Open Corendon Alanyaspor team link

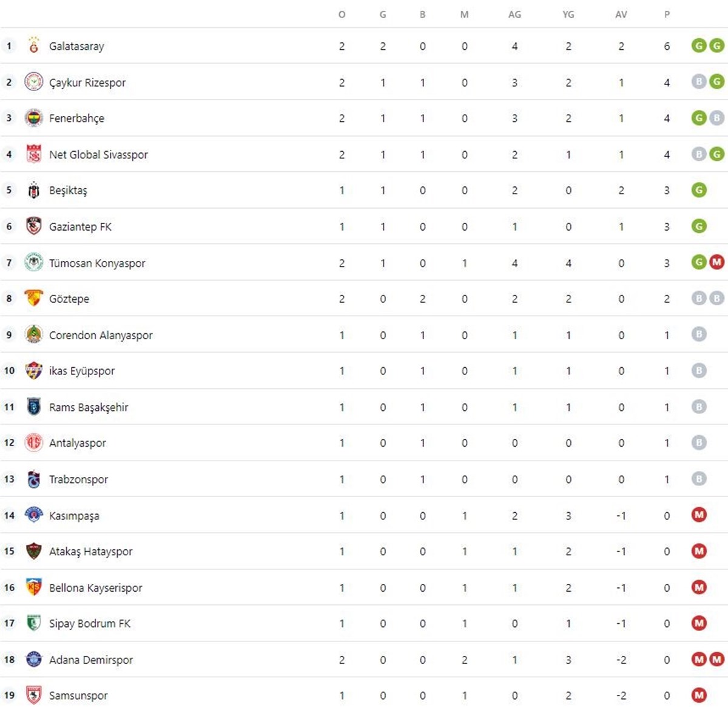pos(101,335)
